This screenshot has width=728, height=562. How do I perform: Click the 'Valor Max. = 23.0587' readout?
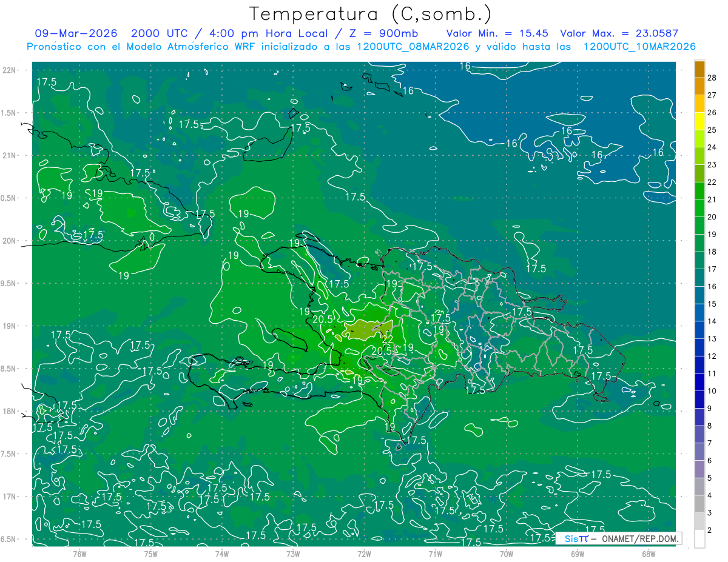pyautogui.click(x=619, y=33)
